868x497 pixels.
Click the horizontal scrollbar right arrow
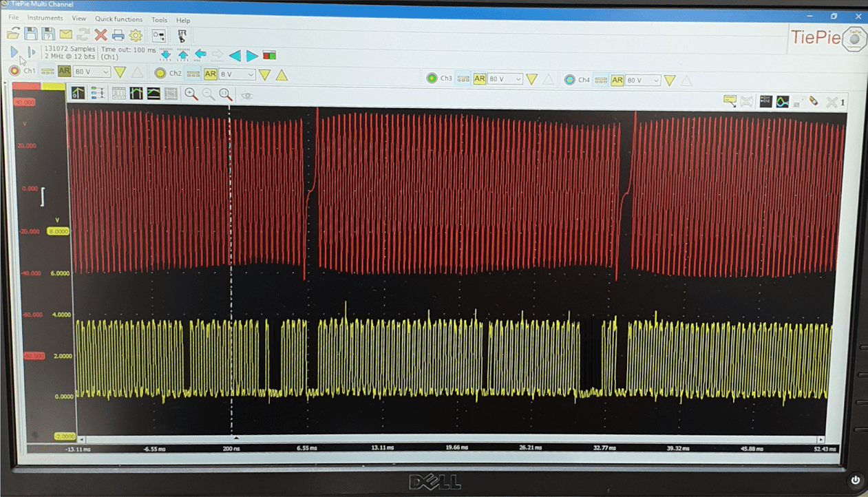(821, 439)
